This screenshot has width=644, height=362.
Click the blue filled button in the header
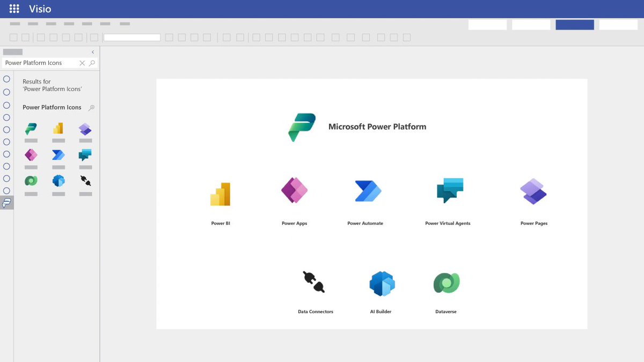(575, 25)
